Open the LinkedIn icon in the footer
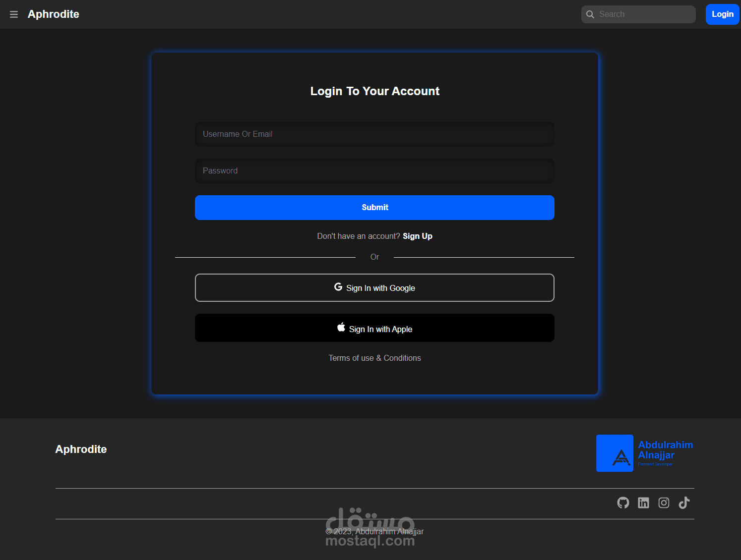Image resolution: width=741 pixels, height=560 pixels. tap(643, 503)
